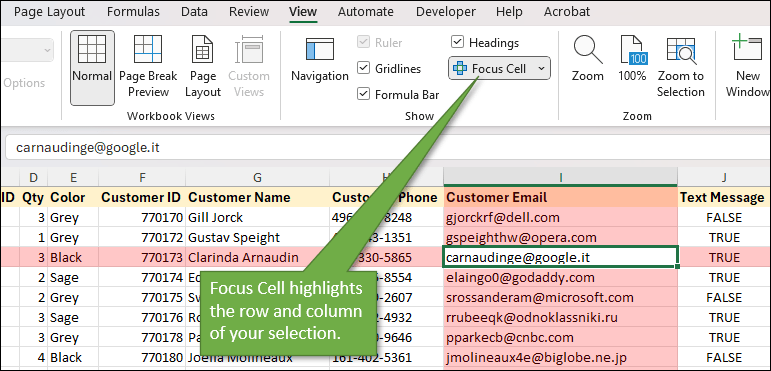Open the dropdown above Options
The image size is (771, 371).
26,50
